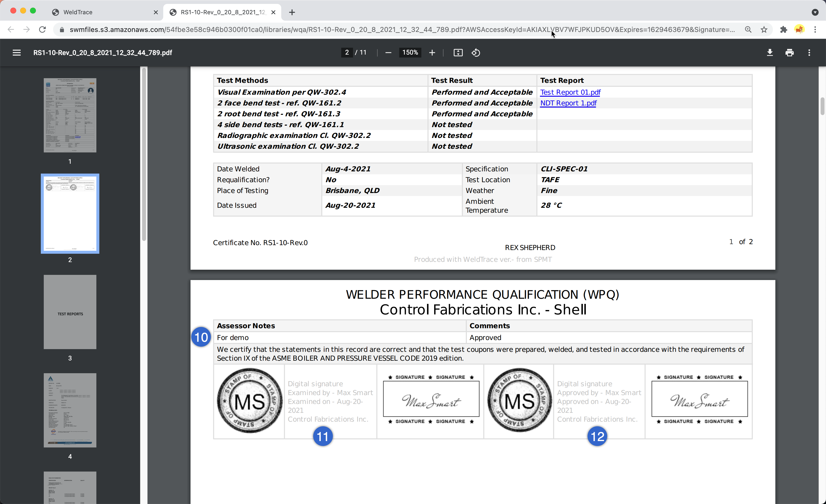The width and height of the screenshot is (826, 504).
Task: Open the TEST REPORTS page 3 thumbnail
Action: [70, 312]
